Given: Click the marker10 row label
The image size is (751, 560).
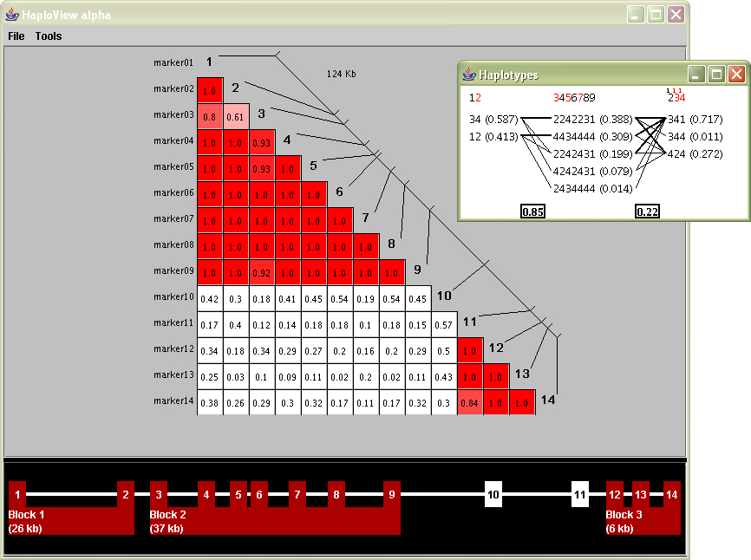Looking at the screenshot, I should click(173, 296).
